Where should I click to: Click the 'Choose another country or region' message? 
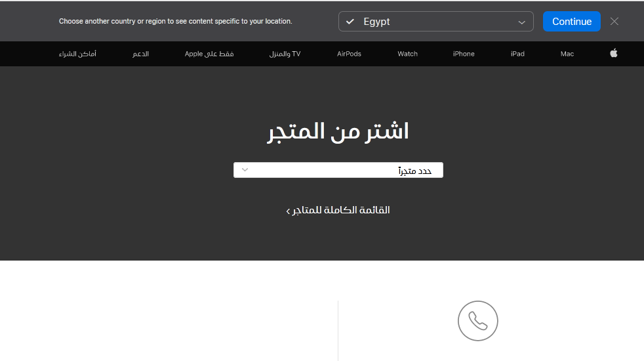click(x=175, y=22)
